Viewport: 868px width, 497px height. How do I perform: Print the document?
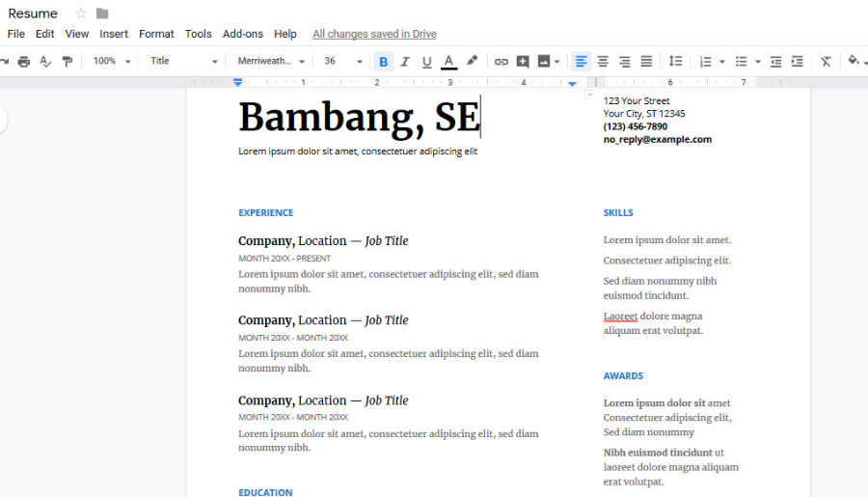tap(24, 61)
